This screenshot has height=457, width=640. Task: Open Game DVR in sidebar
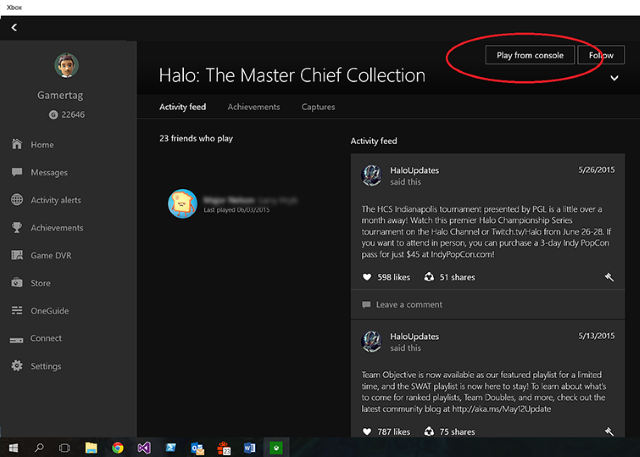[41, 255]
